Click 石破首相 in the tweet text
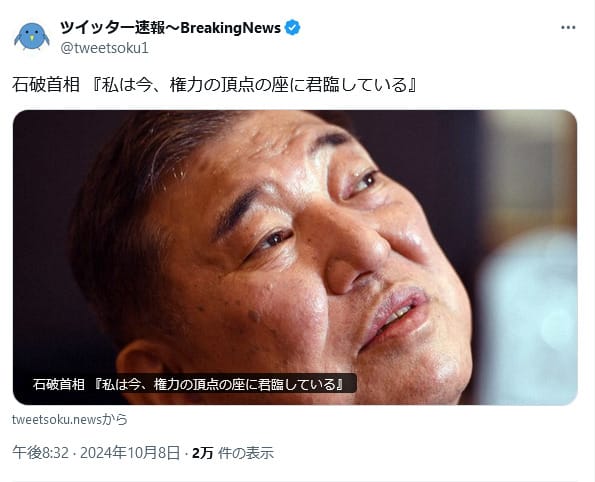 point(46,85)
